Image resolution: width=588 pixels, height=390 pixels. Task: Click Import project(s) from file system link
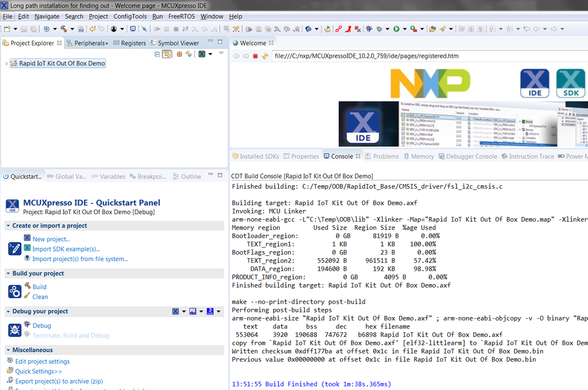pos(80,259)
